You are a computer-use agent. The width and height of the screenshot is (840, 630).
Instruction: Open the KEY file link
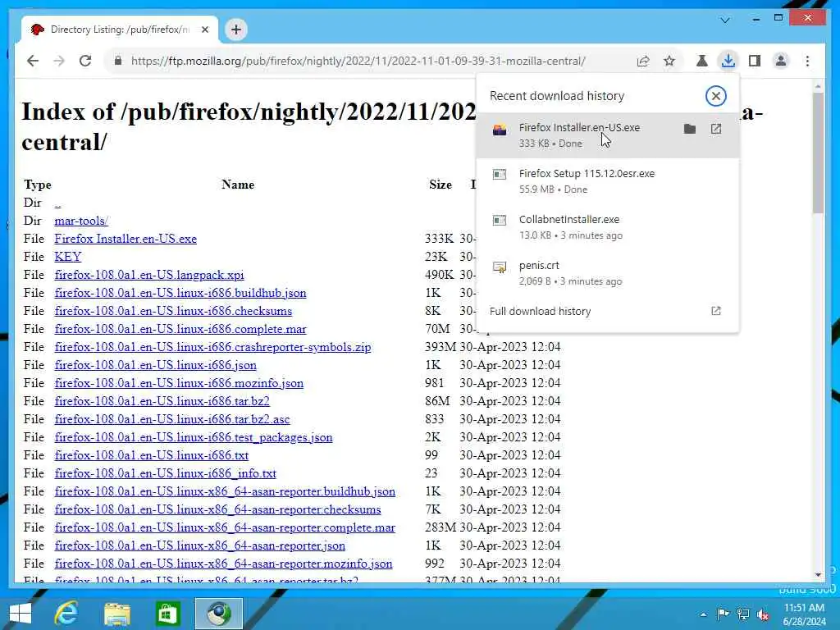68,257
